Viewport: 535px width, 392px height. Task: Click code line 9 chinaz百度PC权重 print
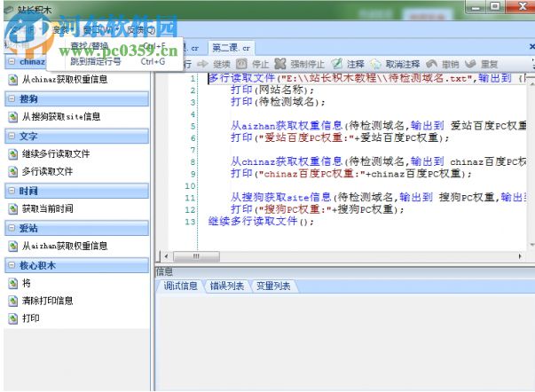pos(351,174)
